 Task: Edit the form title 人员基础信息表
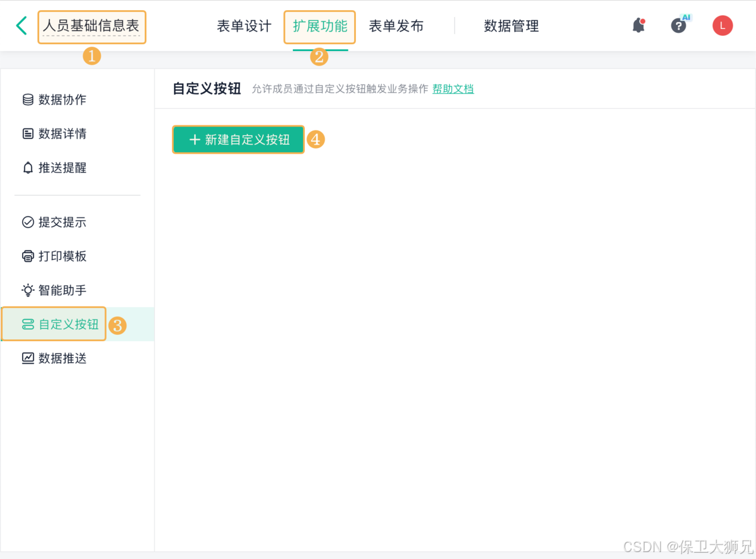91,26
